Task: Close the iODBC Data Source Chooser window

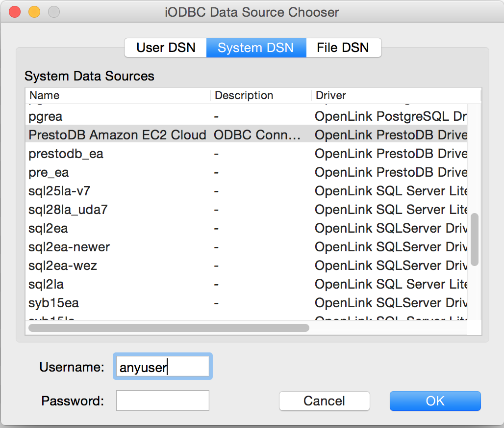Action: tap(15, 12)
